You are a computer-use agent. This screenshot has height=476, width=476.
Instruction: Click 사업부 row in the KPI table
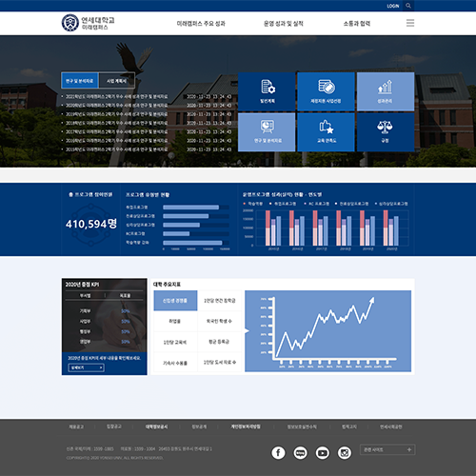104,322
